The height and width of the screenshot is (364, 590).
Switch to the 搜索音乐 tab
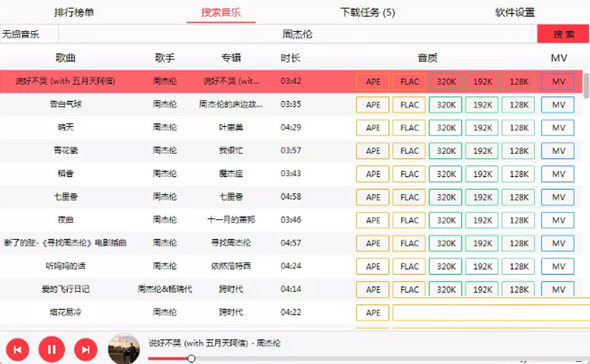(221, 12)
